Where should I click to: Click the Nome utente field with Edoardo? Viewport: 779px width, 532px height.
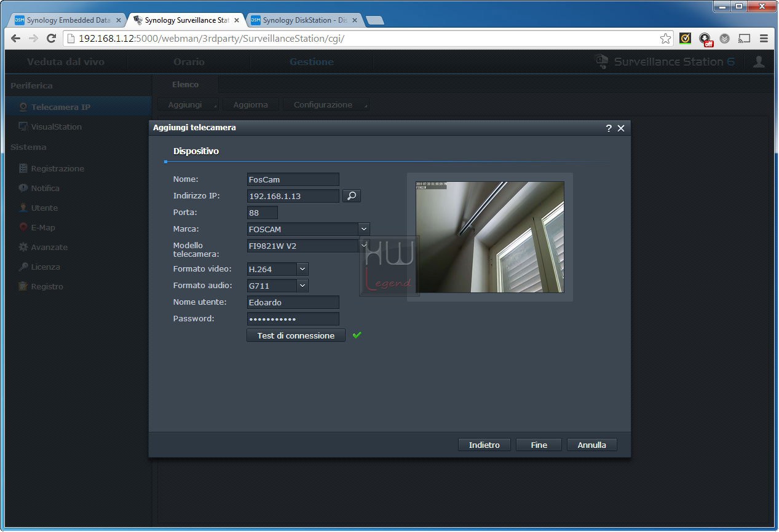[x=293, y=302]
